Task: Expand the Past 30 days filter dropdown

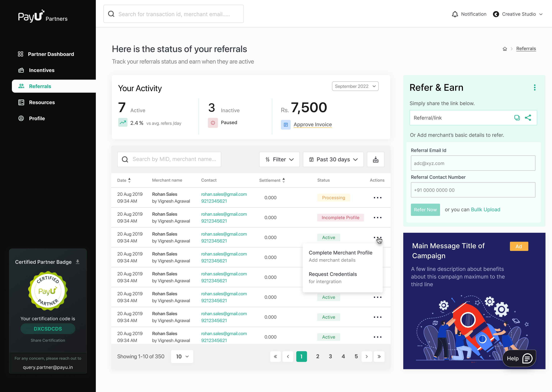Action: [x=333, y=159]
